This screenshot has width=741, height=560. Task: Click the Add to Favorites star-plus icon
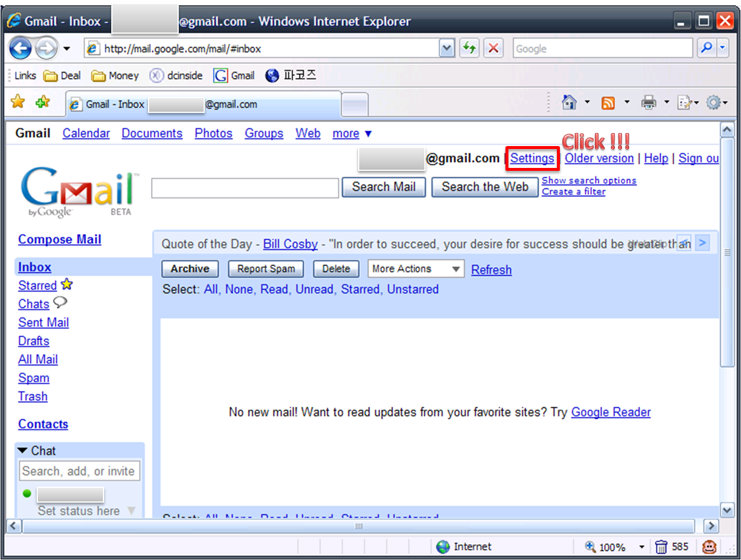[43, 102]
